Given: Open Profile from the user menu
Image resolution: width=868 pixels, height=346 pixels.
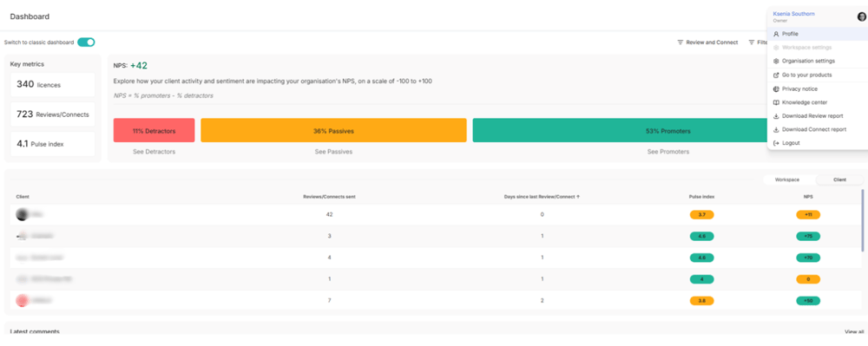Looking at the screenshot, I should (x=817, y=34).
